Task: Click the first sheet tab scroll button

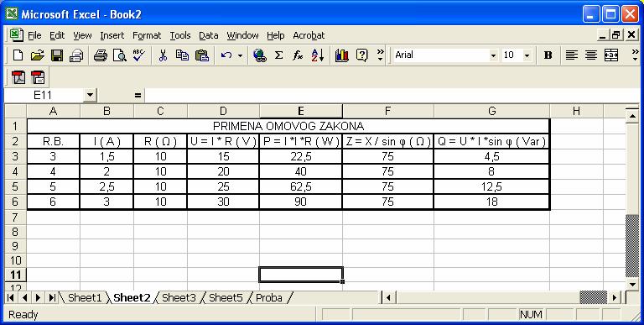Action: 11,297
